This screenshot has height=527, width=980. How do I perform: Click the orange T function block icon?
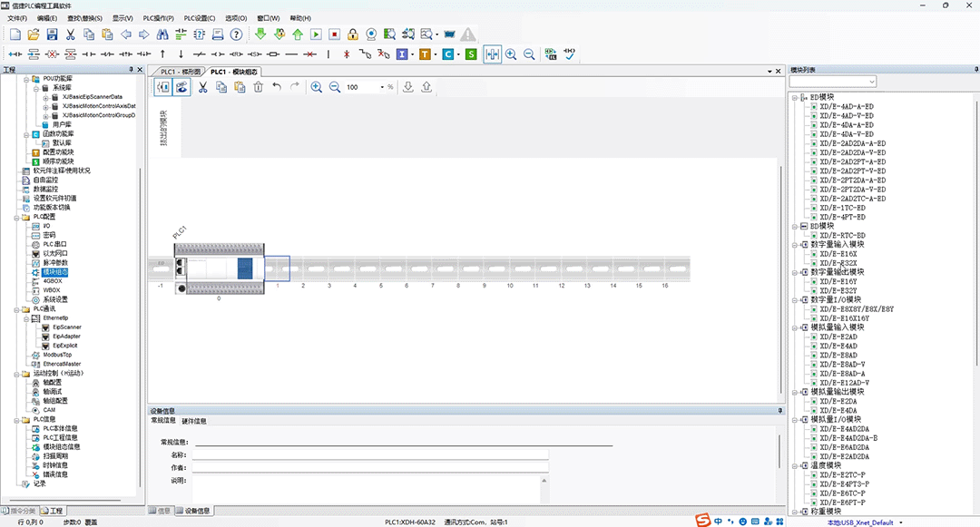425,54
